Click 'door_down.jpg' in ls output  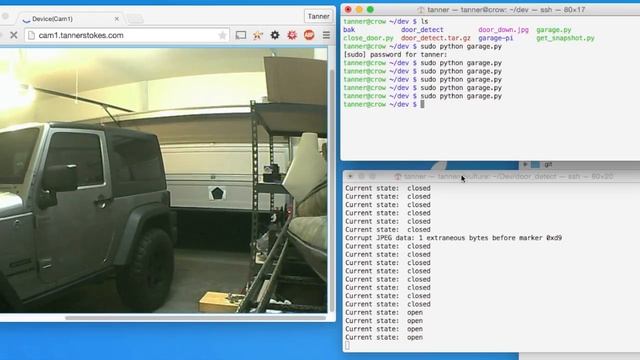(x=503, y=30)
